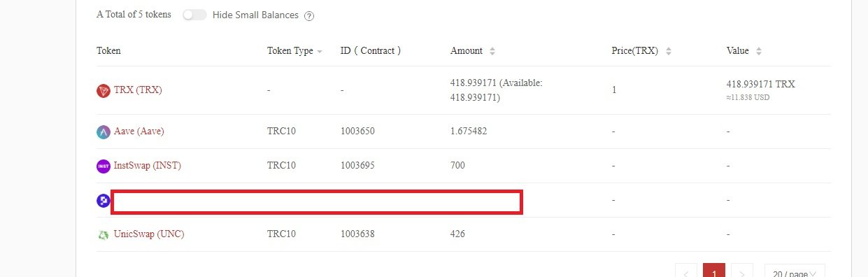Click the Aave token logo icon
The height and width of the screenshot is (277, 868).
[x=104, y=132]
